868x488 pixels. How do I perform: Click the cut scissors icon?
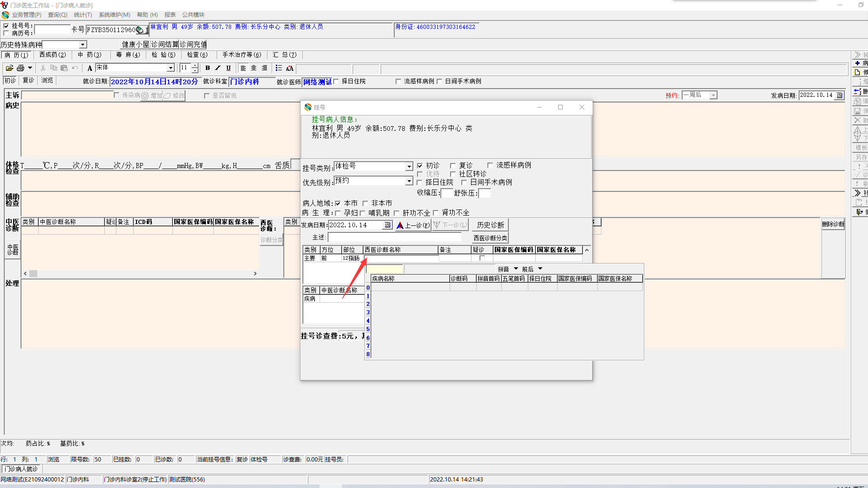point(43,68)
